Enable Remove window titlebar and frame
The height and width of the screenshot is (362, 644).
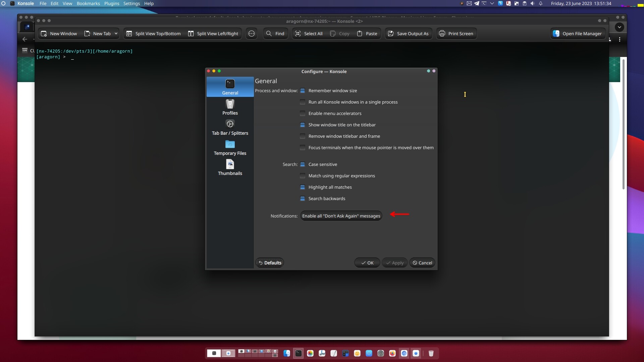point(303,136)
